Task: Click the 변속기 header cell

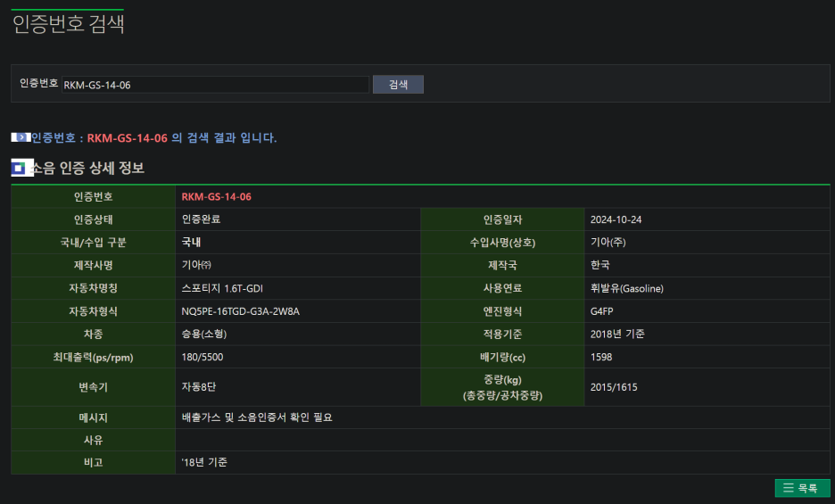Action: coord(93,387)
